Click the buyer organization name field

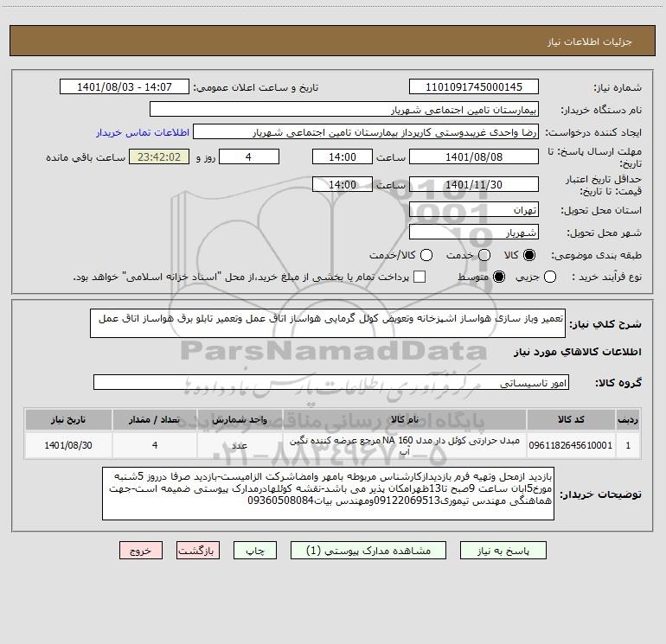344,110
